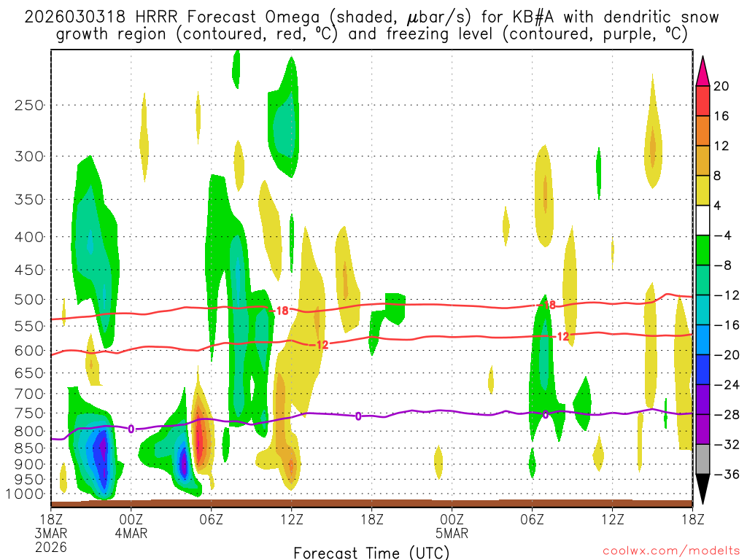Pick the indigo -28 to -24 colorbar swatch
The height and width of the screenshot is (560, 747).
tap(703, 400)
